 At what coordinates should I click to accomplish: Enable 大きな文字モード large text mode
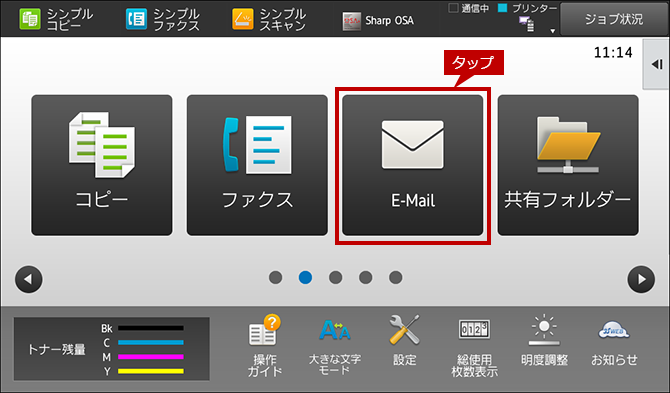[335, 345]
